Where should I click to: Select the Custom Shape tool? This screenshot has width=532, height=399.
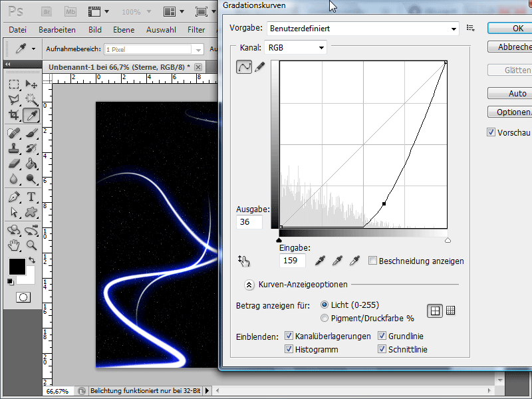(x=31, y=212)
